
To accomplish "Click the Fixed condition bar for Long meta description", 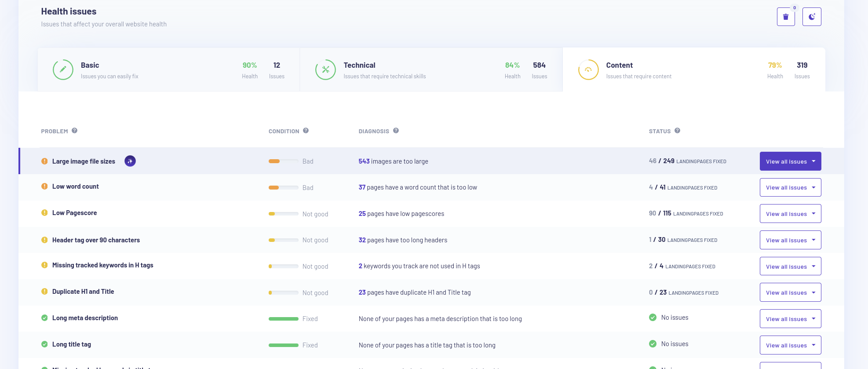I will point(284,319).
